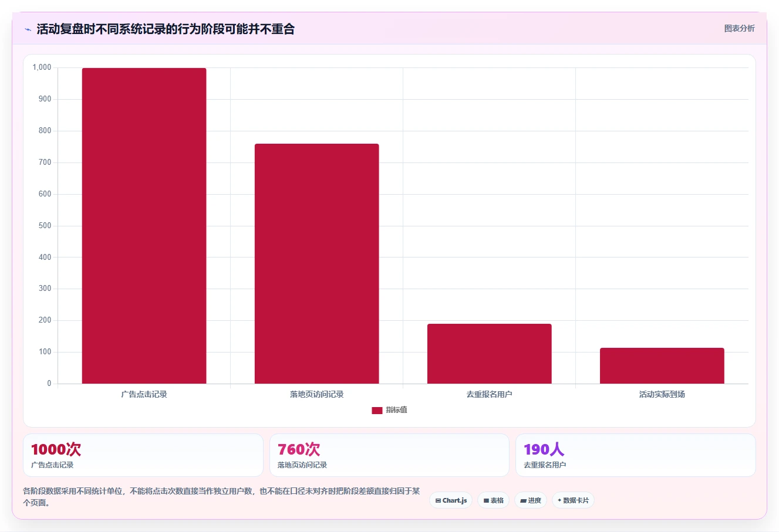The height and width of the screenshot is (532, 779).
Task: Click the 1,000 y-axis tick label
Action: (42, 67)
